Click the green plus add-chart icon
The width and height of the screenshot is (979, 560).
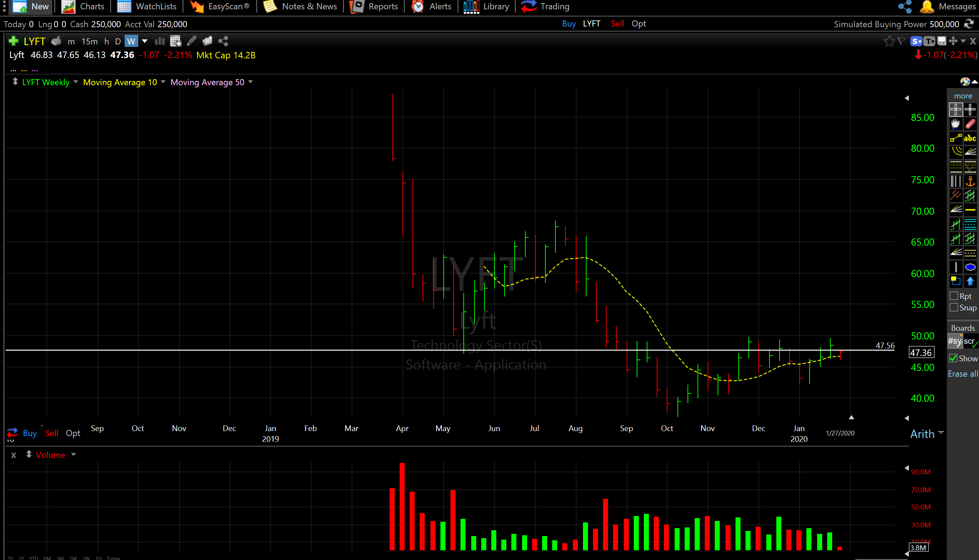click(x=14, y=41)
